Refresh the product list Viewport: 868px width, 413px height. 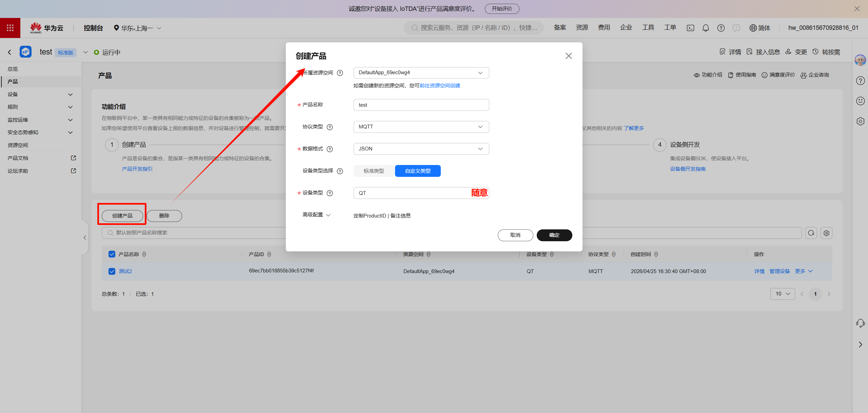click(x=811, y=233)
